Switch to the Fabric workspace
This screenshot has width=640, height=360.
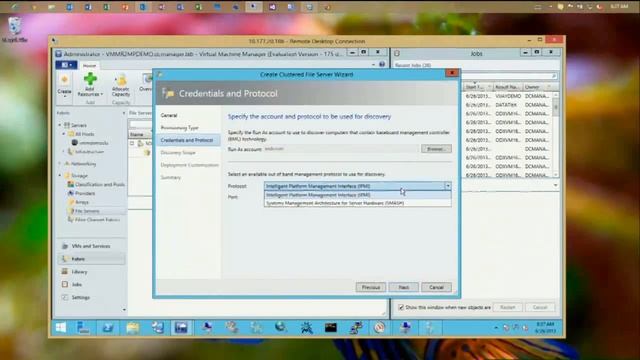(x=91, y=259)
